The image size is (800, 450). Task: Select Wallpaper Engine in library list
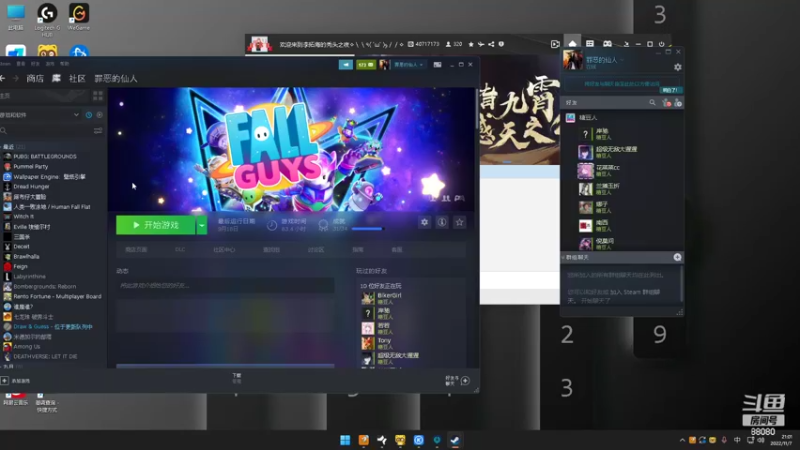coord(49,177)
